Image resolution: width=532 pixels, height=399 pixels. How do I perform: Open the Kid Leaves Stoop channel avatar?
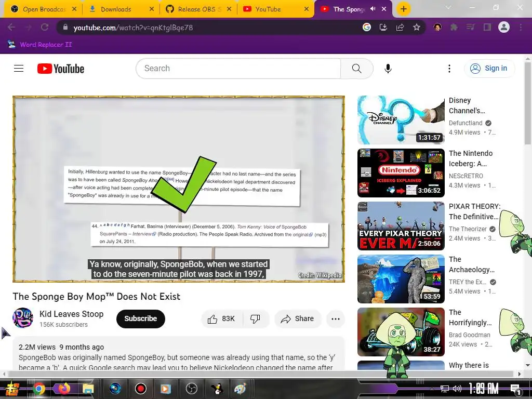[x=23, y=318]
